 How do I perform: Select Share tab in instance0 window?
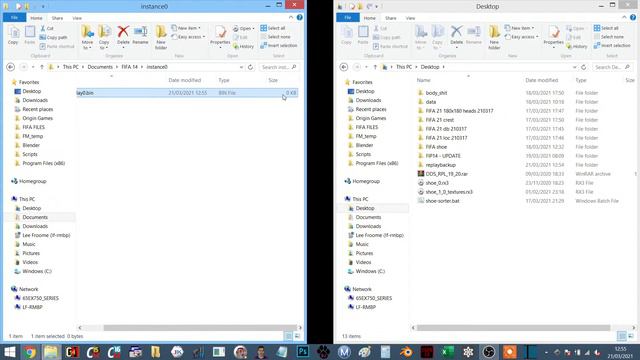click(x=57, y=18)
